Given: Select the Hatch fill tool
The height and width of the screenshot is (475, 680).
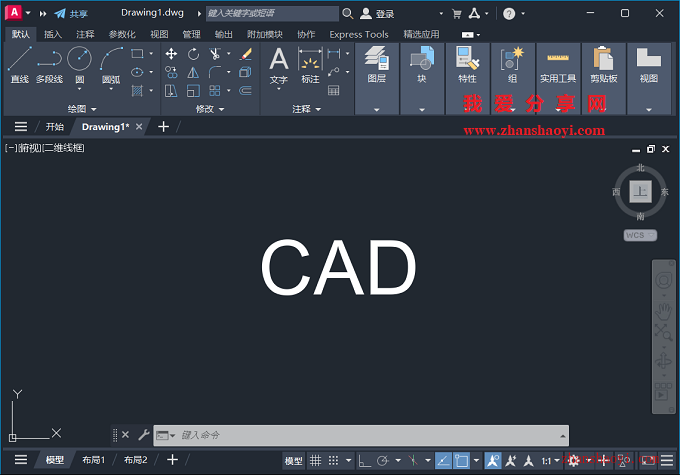Looking at the screenshot, I should 137,91.
